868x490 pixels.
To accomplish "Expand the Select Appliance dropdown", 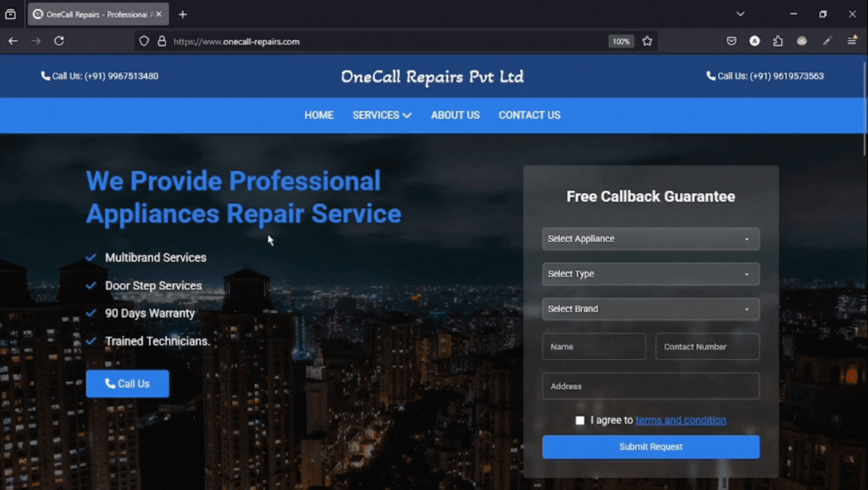I will tap(650, 239).
